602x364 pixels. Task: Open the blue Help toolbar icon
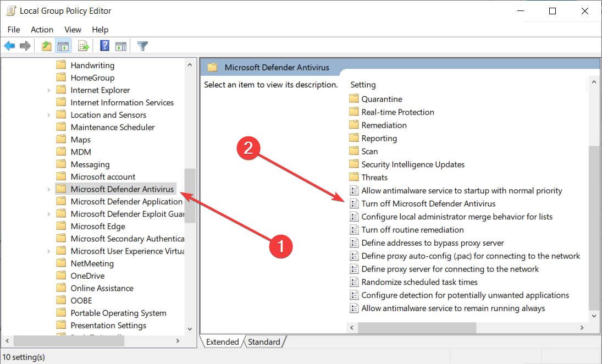point(104,46)
